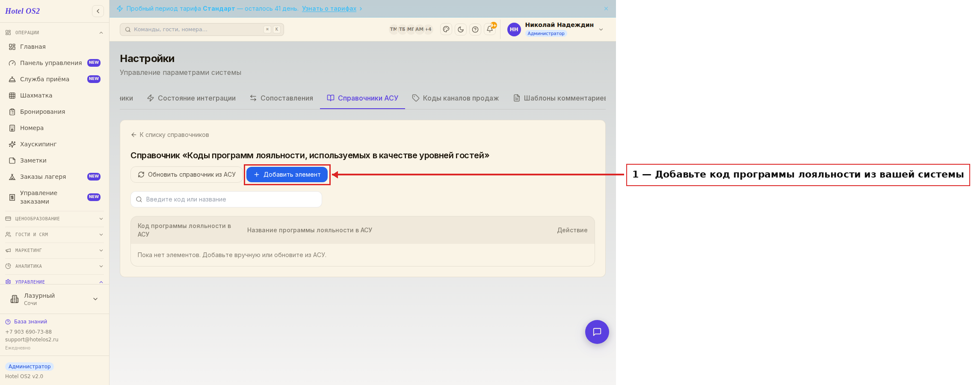Toggle dark mode moon icon
The width and height of the screenshot is (980, 385).
coord(461,30)
